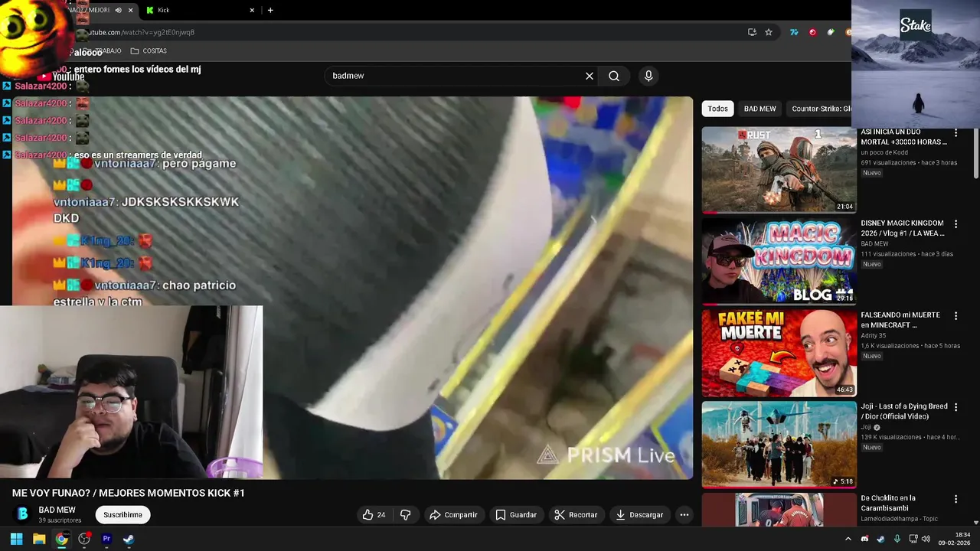Open the mouse-shaped extension icon

[x=831, y=32]
